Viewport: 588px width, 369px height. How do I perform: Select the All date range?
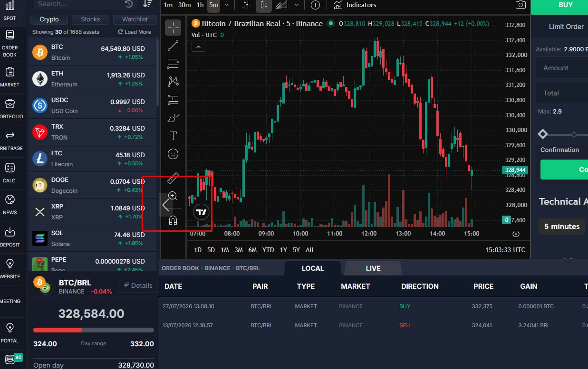coord(309,250)
